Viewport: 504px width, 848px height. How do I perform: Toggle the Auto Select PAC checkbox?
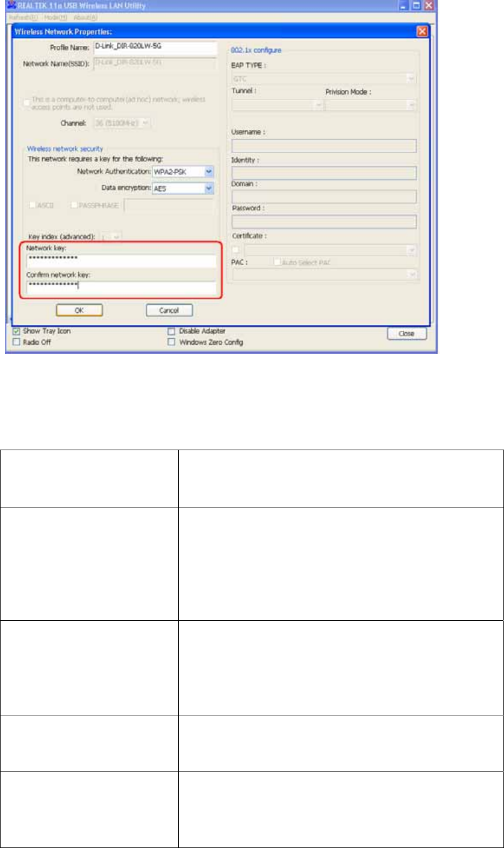[278, 262]
